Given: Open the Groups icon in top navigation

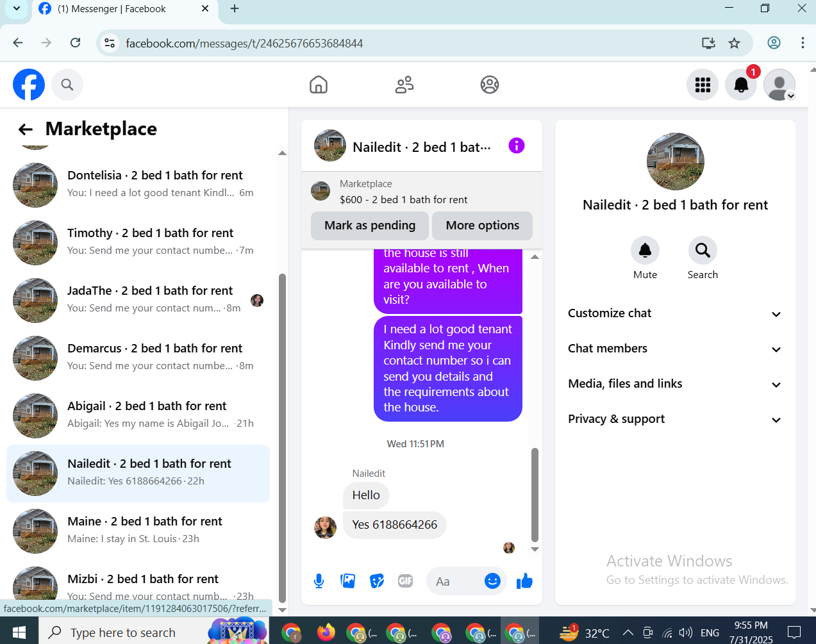Looking at the screenshot, I should tap(490, 85).
